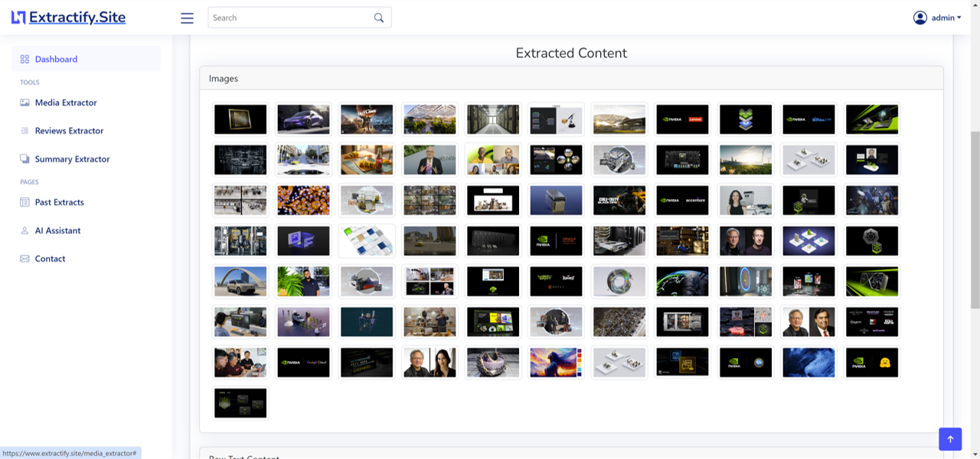Viewport: 980px width, 459px height.
Task: Open the Past Extracts icon
Action: coord(24,202)
